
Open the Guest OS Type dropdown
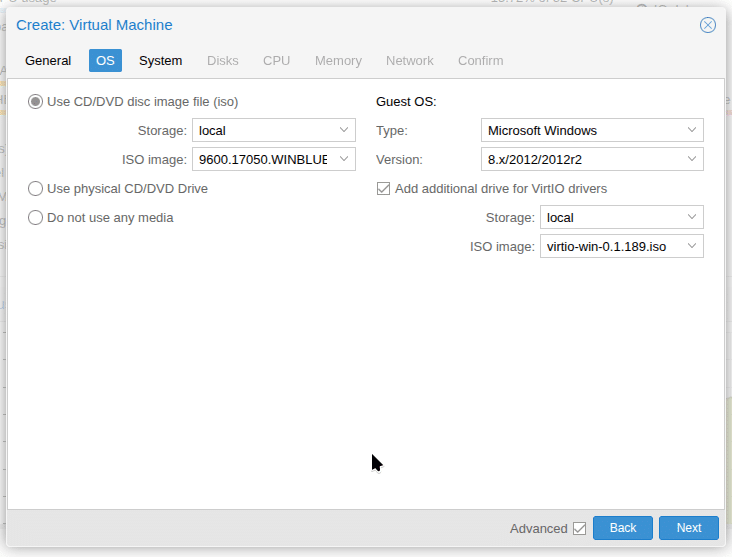coord(692,130)
